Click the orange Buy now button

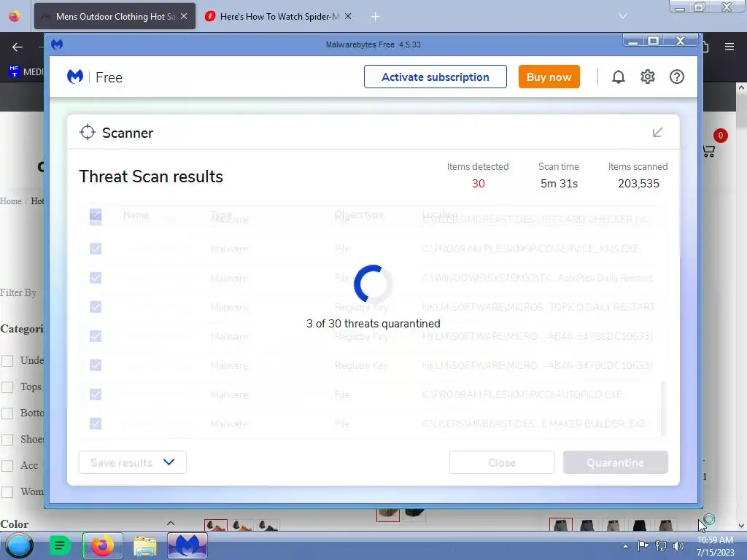tap(549, 77)
